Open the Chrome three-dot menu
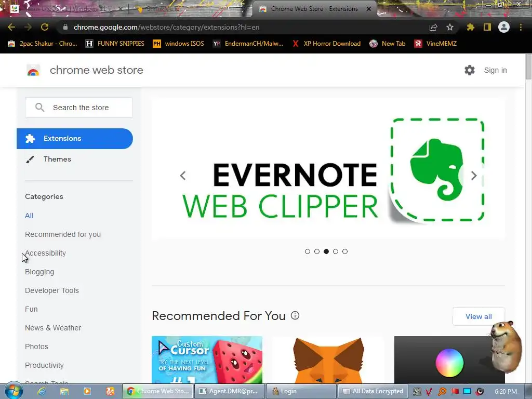The width and height of the screenshot is (532, 399). click(x=521, y=27)
